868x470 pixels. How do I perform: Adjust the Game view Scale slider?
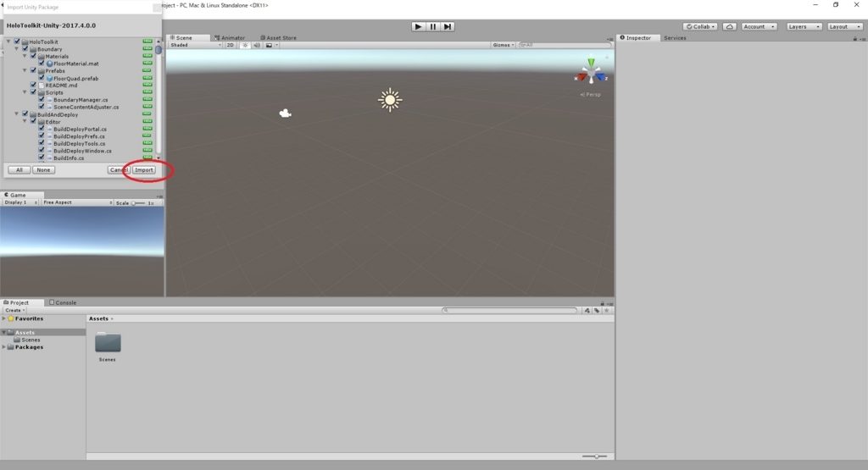point(138,203)
